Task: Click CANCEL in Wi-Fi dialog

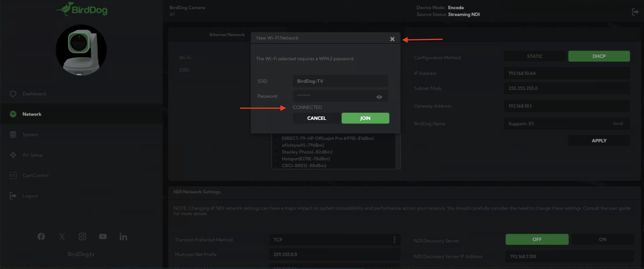Action: point(316,118)
